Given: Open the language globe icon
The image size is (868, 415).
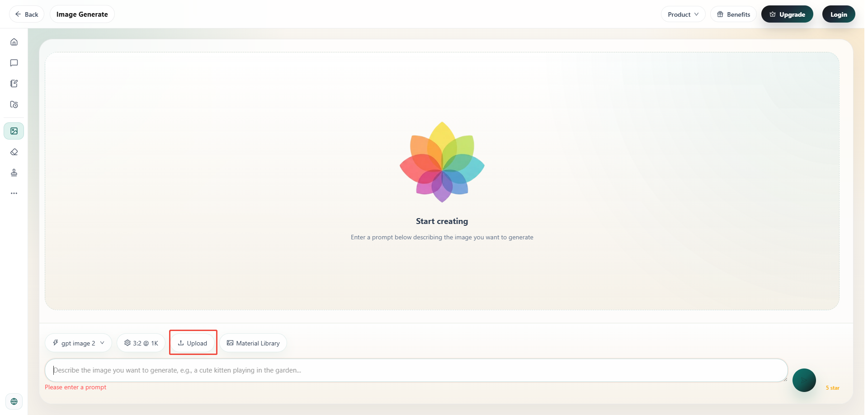Looking at the screenshot, I should (14, 401).
